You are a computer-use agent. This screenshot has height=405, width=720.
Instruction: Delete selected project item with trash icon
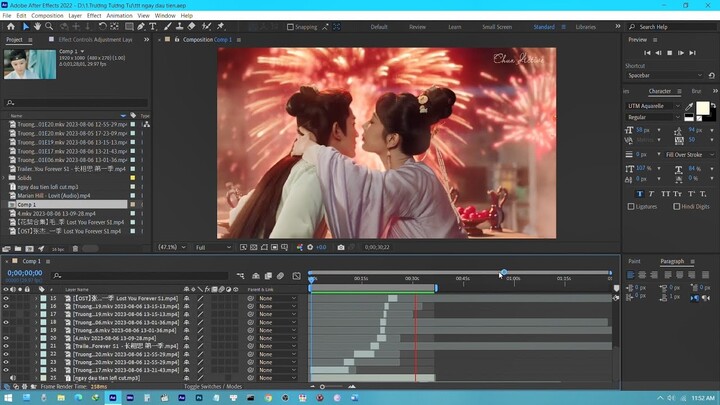click(75, 248)
